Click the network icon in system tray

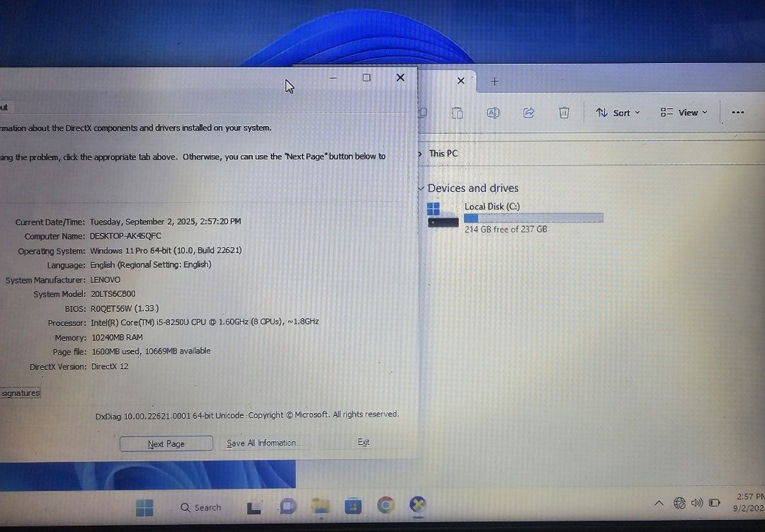coord(679,503)
